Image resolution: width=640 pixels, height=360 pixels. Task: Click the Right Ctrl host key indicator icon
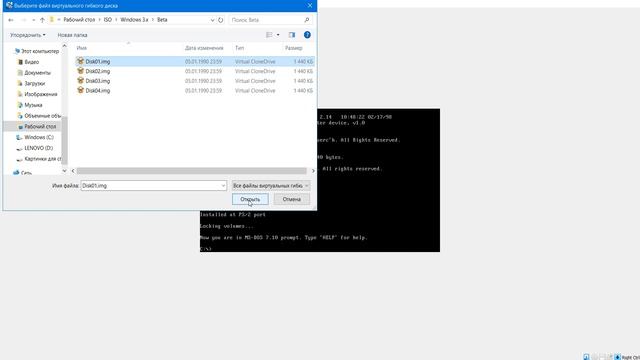pos(618,357)
